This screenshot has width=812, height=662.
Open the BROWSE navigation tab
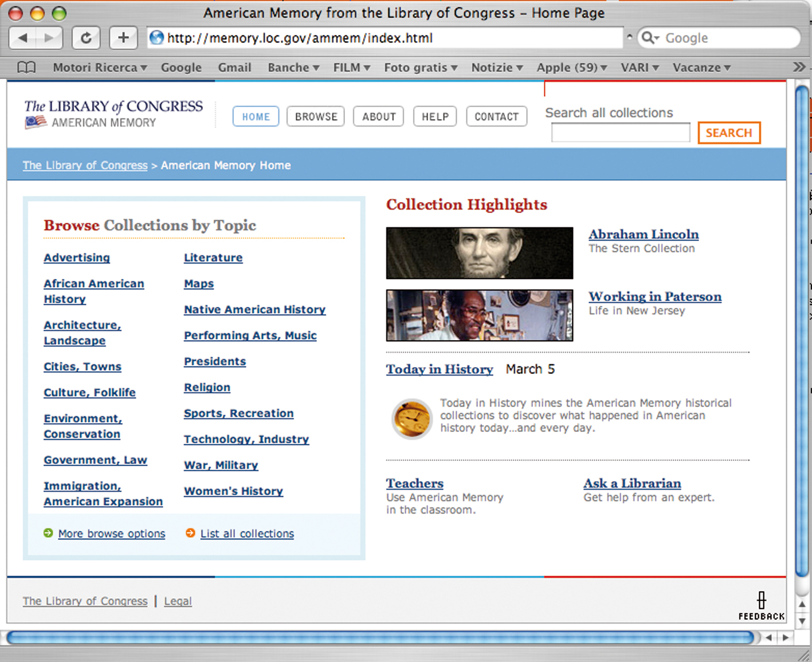tap(316, 116)
